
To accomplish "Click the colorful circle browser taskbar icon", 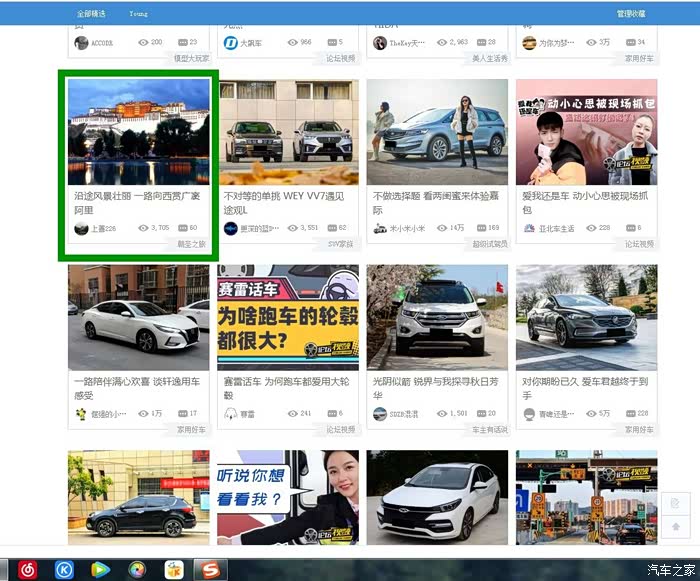I will coord(137,569).
